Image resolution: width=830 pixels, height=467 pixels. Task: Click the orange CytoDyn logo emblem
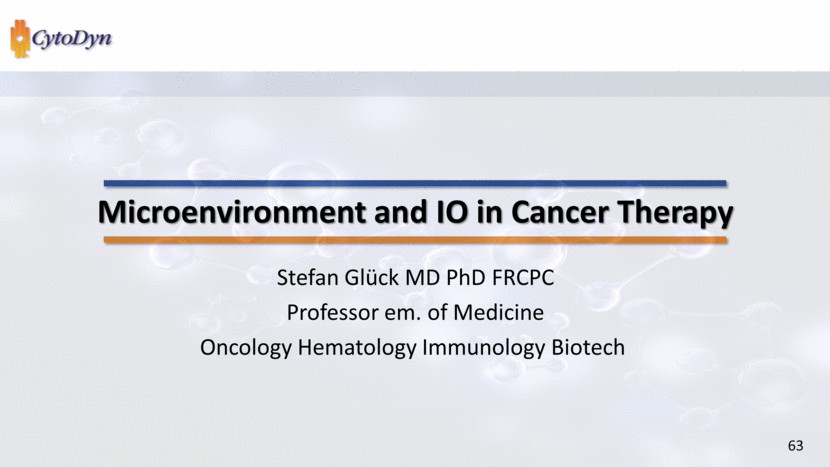pos(20,39)
